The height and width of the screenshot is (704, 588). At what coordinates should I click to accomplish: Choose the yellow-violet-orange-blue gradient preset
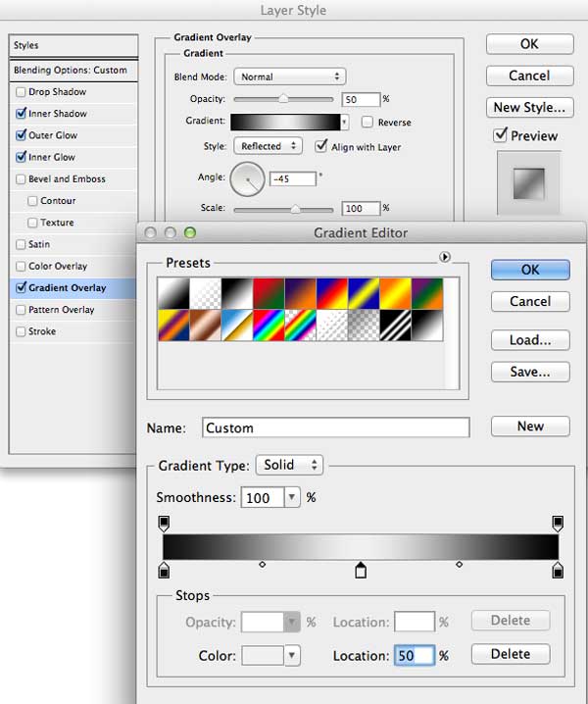pyautogui.click(x=173, y=326)
